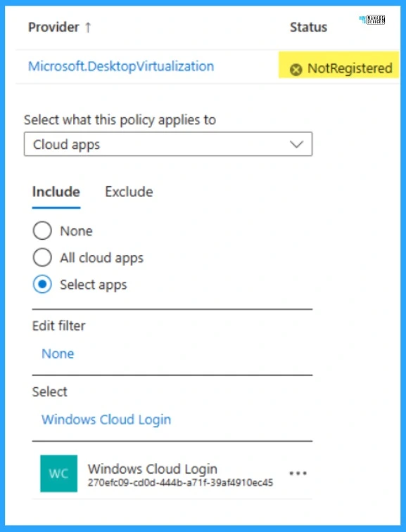Choose the All cloud apps radio option
Viewport: 406px width, 532px height.
pos(42,257)
